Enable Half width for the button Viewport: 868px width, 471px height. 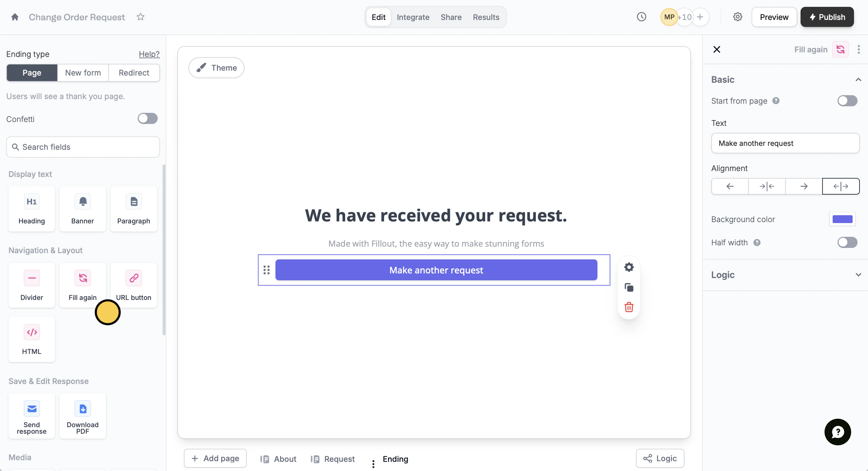pos(847,242)
